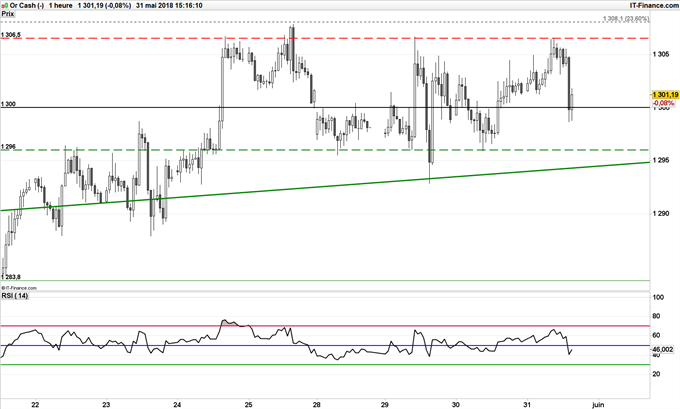Click the 1 283,8 level label
The image size is (680, 409).
pyautogui.click(x=11, y=277)
